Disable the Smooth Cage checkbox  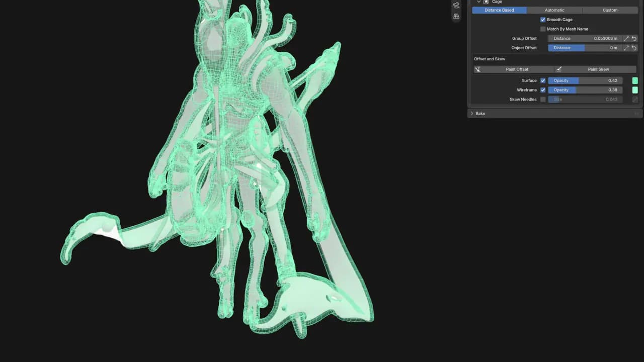point(543,20)
